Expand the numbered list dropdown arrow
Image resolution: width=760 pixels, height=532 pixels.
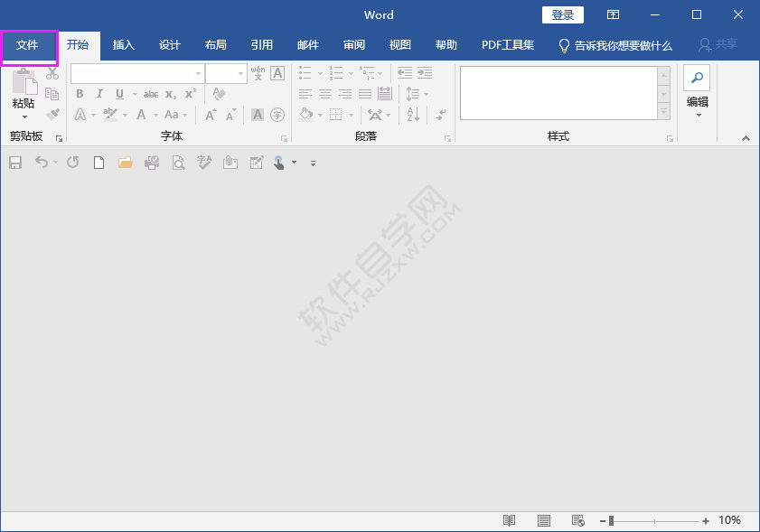click(351, 74)
